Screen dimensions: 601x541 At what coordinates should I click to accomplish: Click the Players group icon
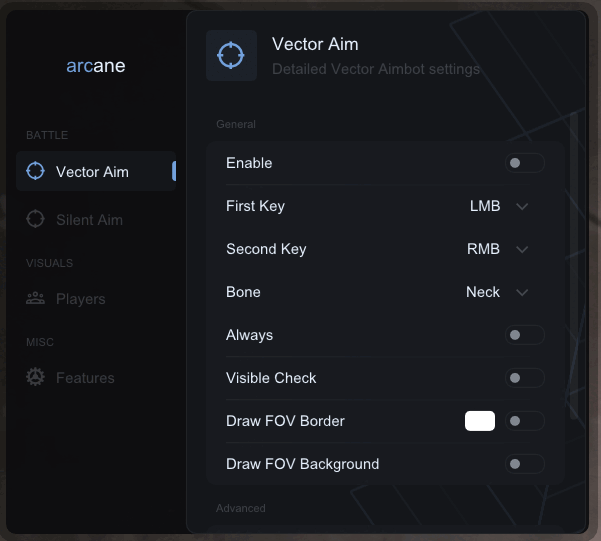click(x=36, y=298)
